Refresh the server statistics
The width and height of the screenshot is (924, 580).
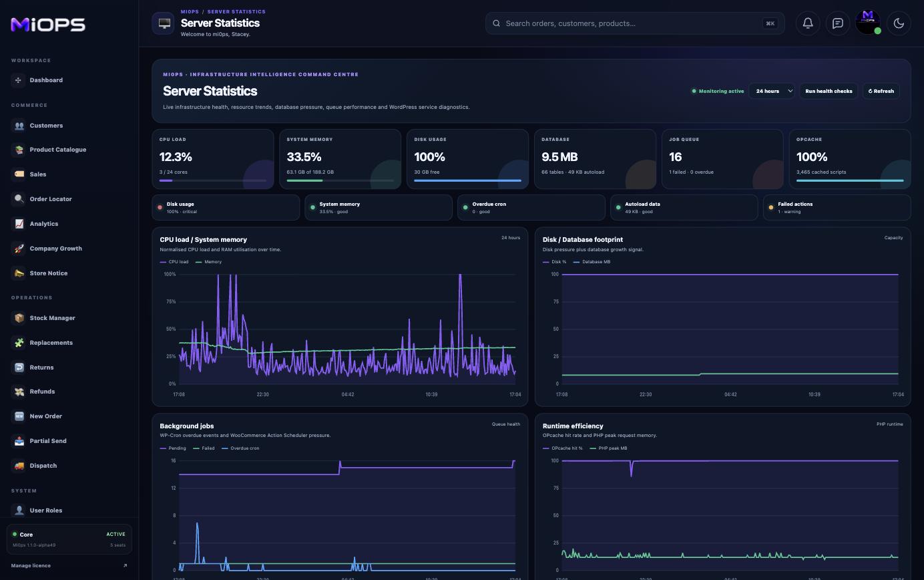pyautogui.click(x=881, y=91)
